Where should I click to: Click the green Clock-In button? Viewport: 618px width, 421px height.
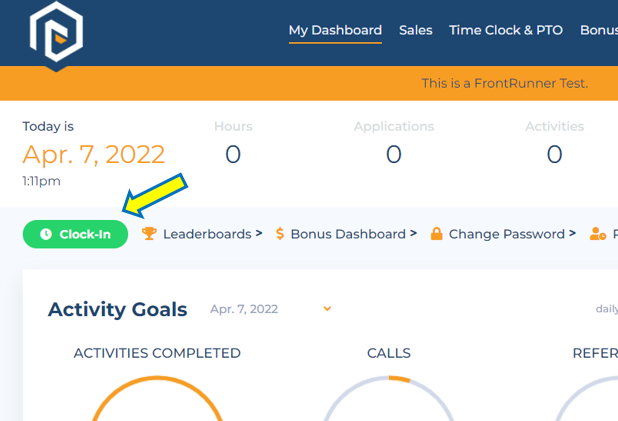tap(75, 234)
